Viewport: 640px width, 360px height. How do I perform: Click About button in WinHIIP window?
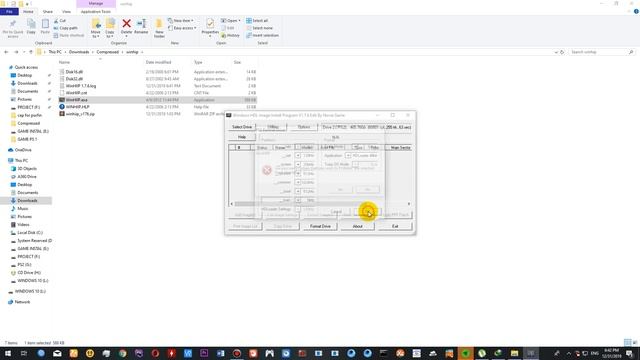(x=358, y=226)
